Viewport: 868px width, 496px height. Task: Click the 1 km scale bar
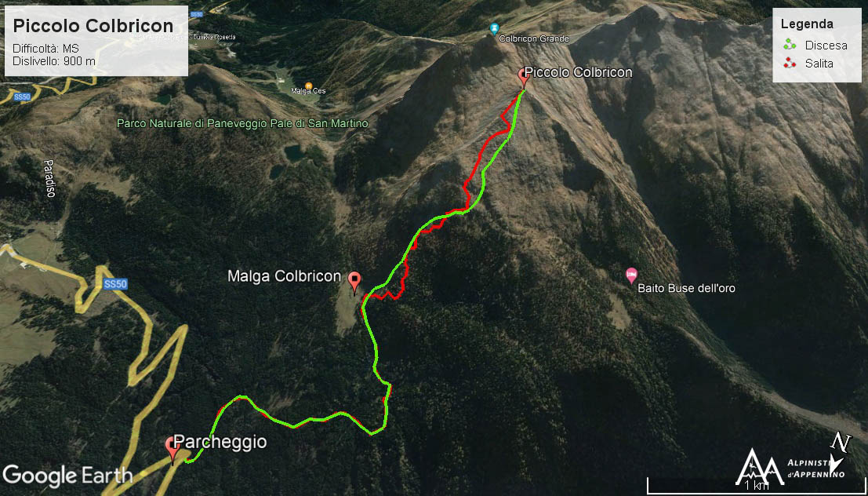[x=756, y=486]
